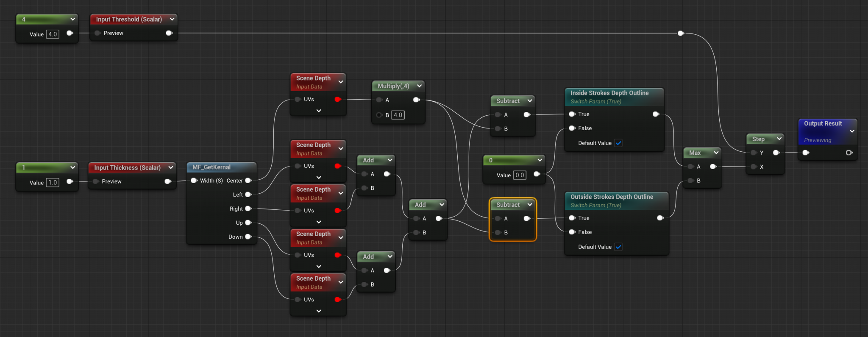The height and width of the screenshot is (337, 868).
Task: Click False pin on Outside Strokes Depth Outline
Action: click(572, 232)
